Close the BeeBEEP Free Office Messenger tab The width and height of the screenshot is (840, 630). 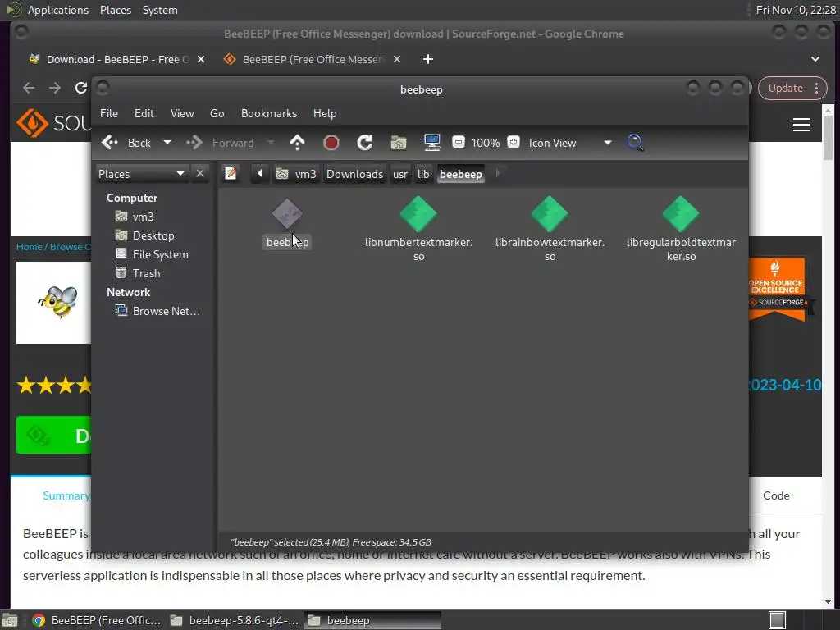click(397, 59)
